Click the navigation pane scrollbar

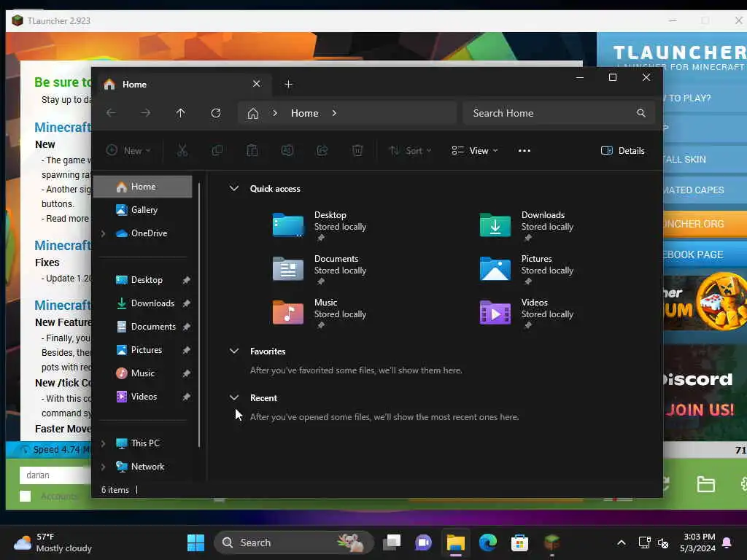click(x=199, y=314)
